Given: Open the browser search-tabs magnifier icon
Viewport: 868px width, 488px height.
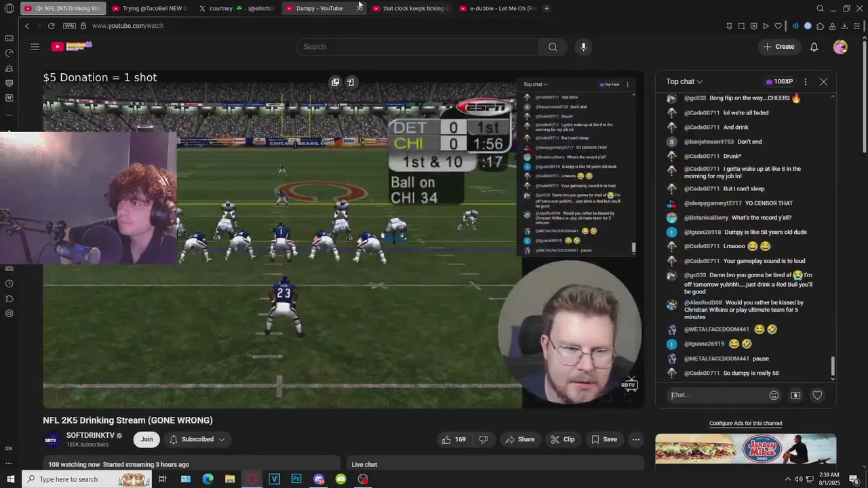Looking at the screenshot, I should pyautogui.click(x=820, y=9).
